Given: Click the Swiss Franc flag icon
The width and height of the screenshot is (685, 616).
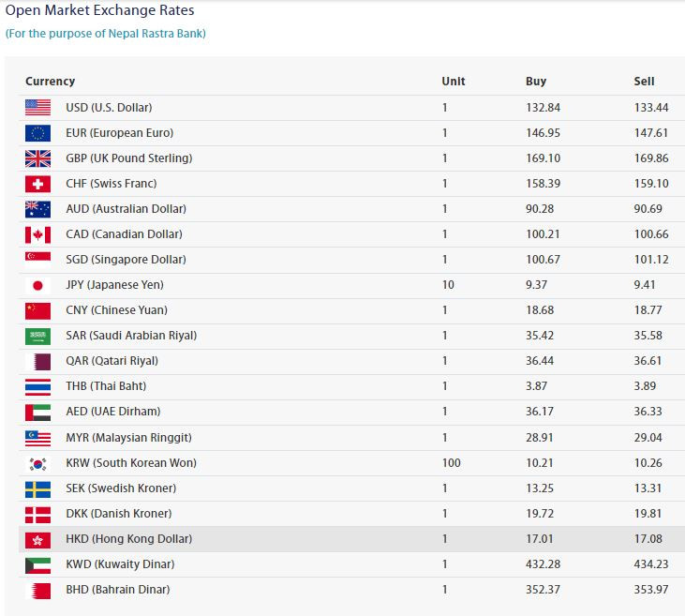Looking at the screenshot, I should [37, 183].
